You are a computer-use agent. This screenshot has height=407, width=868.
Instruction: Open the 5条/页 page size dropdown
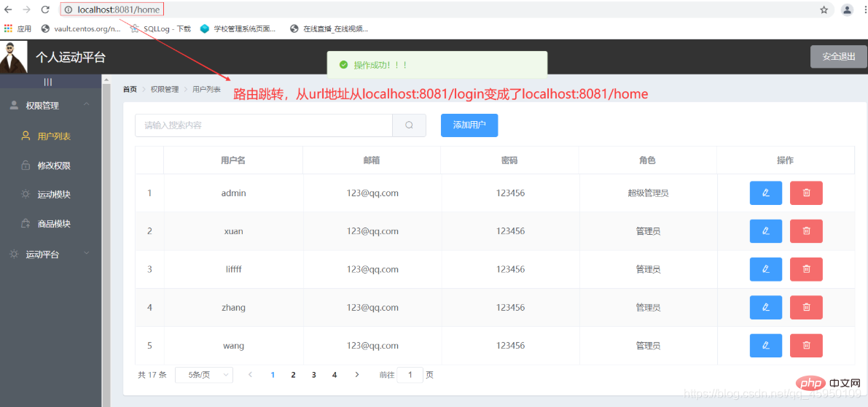[x=204, y=375]
